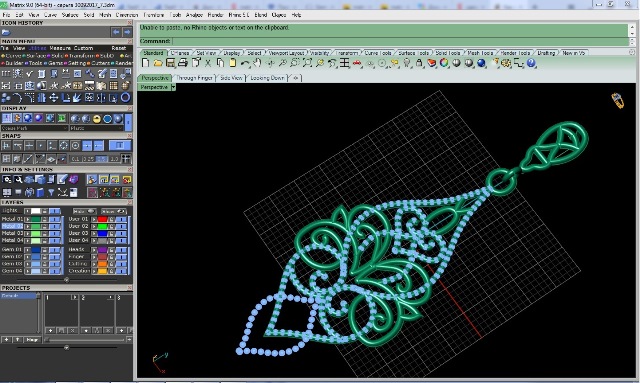The width and height of the screenshot is (640, 383).
Task: Click the Open folder icon in Standard toolbar
Action: tap(158, 63)
